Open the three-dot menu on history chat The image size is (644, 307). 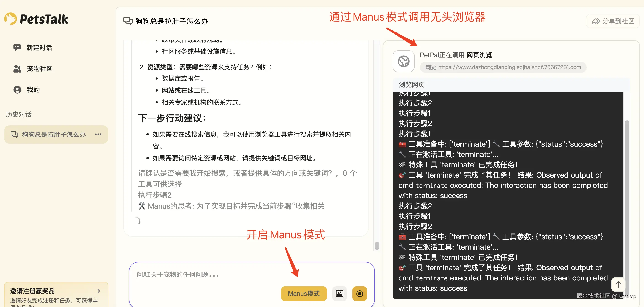coord(98,134)
